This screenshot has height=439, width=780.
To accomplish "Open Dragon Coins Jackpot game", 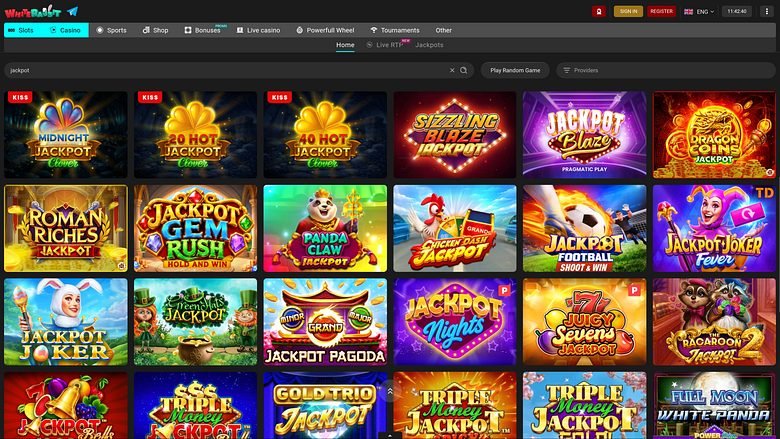I will coord(714,135).
